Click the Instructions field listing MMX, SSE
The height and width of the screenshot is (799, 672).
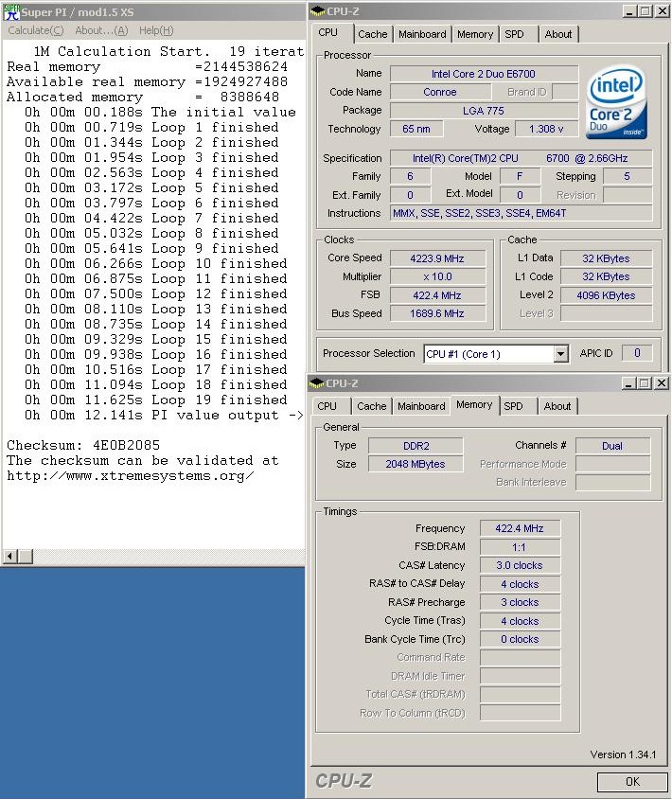pyautogui.click(x=521, y=213)
